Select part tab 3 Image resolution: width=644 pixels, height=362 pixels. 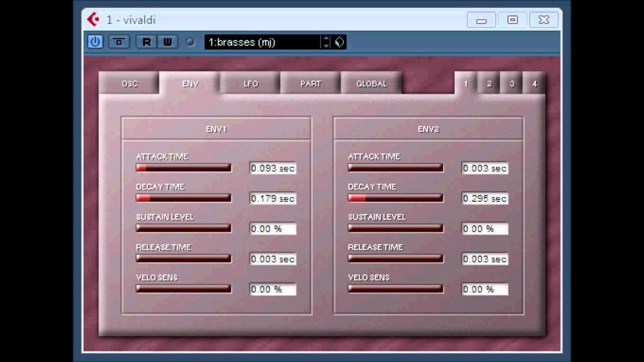512,83
